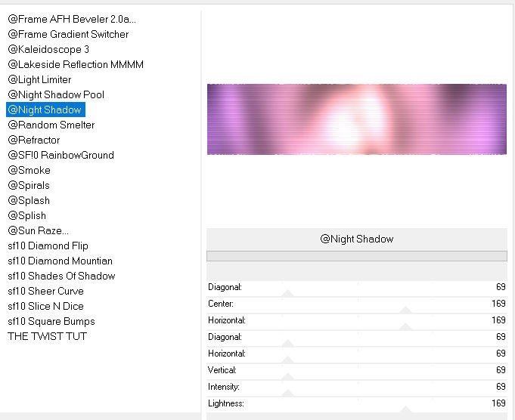Select THE TWIST TUT entry

pos(47,336)
